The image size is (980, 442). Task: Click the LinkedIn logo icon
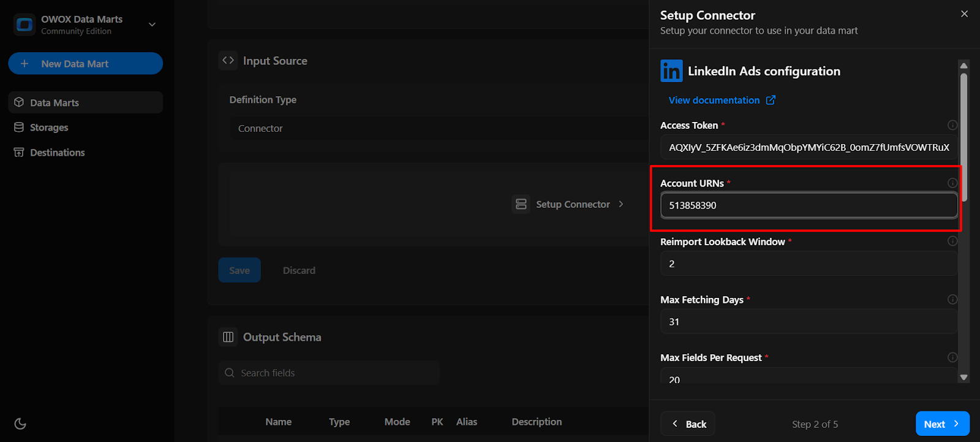click(671, 71)
